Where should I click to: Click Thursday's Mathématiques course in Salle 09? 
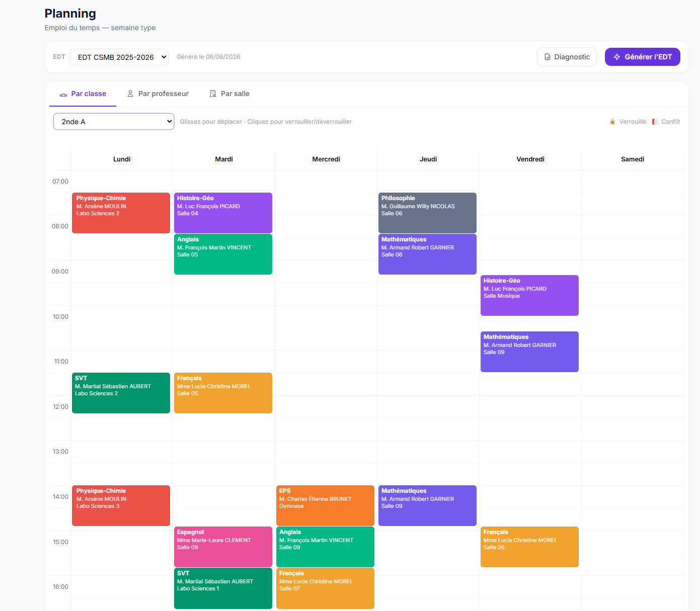click(x=427, y=505)
